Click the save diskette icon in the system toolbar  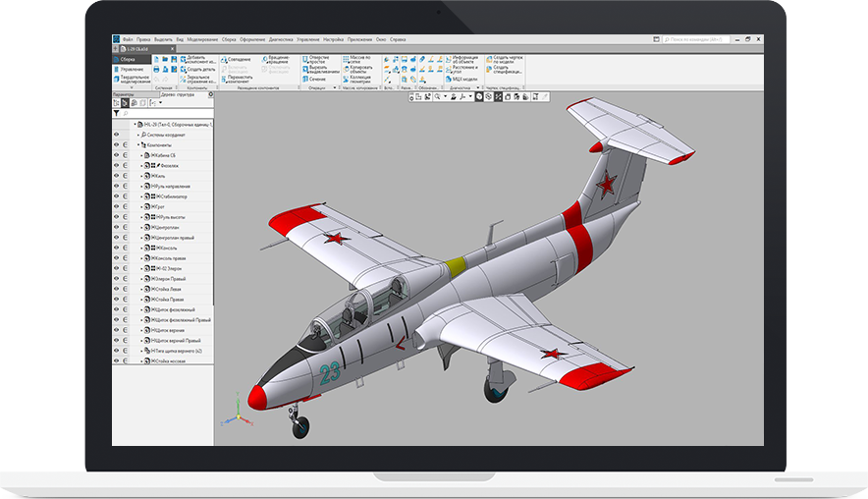[174, 59]
